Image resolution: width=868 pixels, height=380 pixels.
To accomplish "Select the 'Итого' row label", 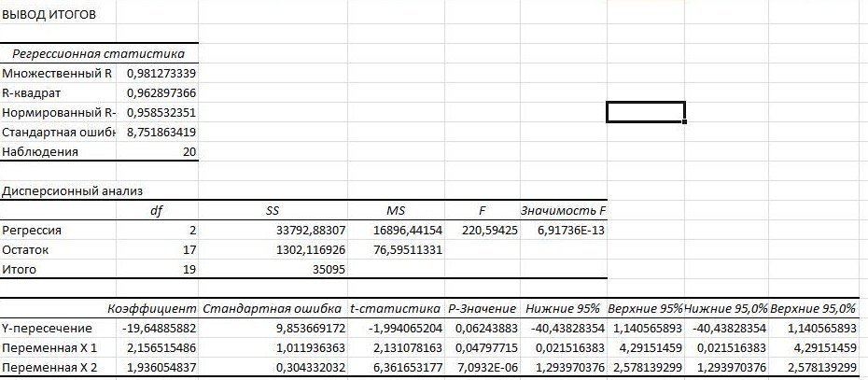I will click(58, 269).
